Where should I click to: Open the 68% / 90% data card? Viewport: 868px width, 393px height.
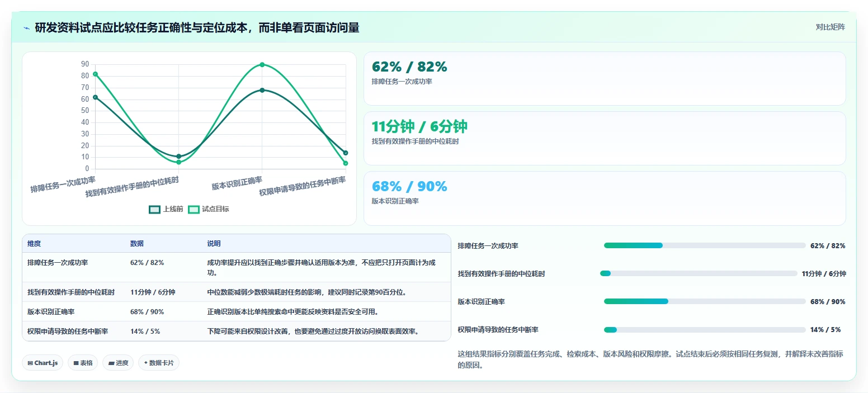click(605, 198)
